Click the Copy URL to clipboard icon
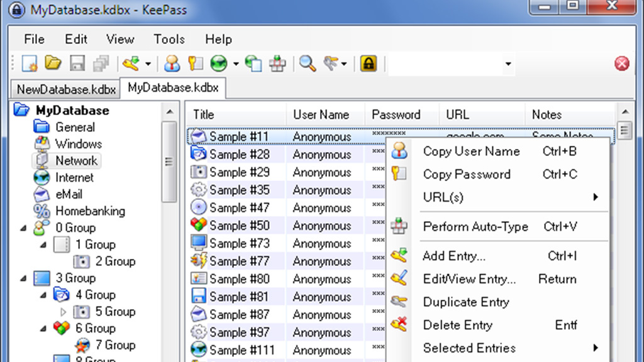The height and width of the screenshot is (362, 644). (x=253, y=63)
